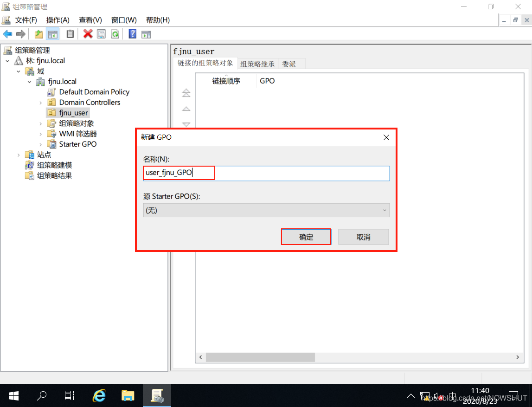Select the 组策略结果 tree item
Image resolution: width=532 pixels, height=407 pixels.
[54, 176]
